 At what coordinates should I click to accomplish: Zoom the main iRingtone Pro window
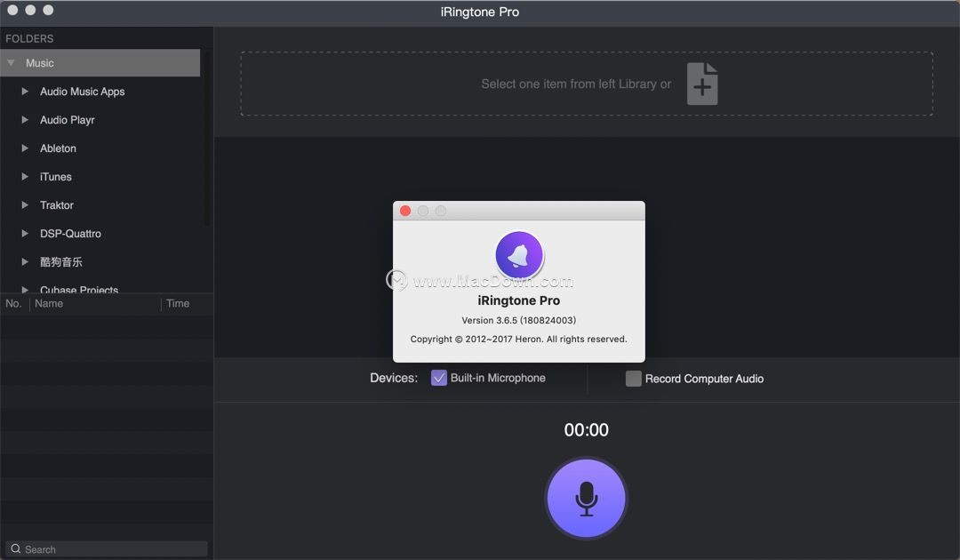(x=48, y=10)
